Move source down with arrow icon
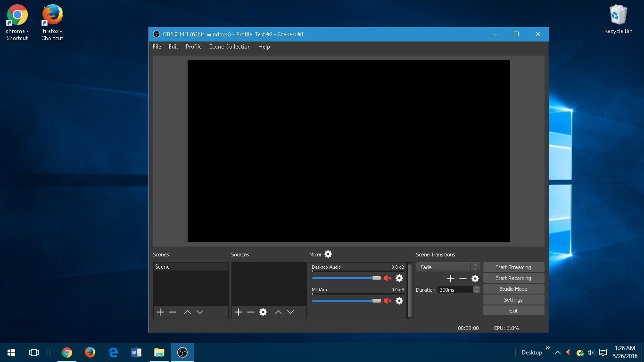The height and width of the screenshot is (362, 644). [290, 312]
